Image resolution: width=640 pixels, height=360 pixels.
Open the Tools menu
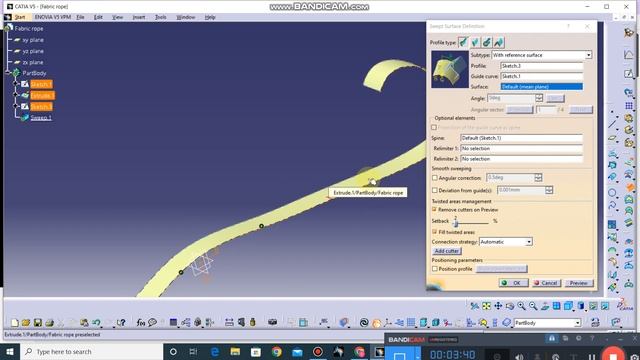160,17
